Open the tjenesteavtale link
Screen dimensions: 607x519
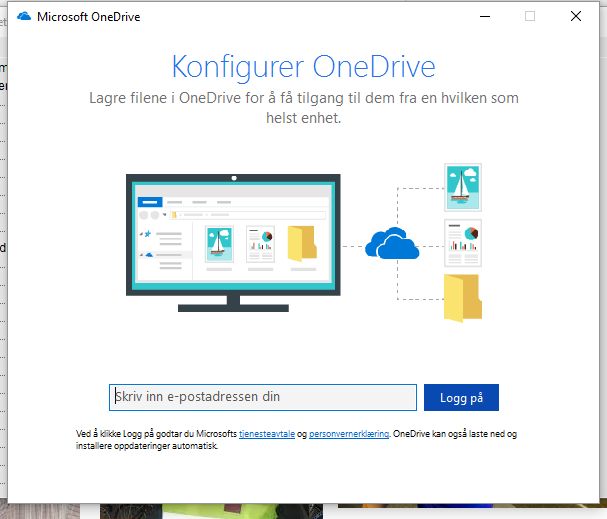tap(267, 434)
